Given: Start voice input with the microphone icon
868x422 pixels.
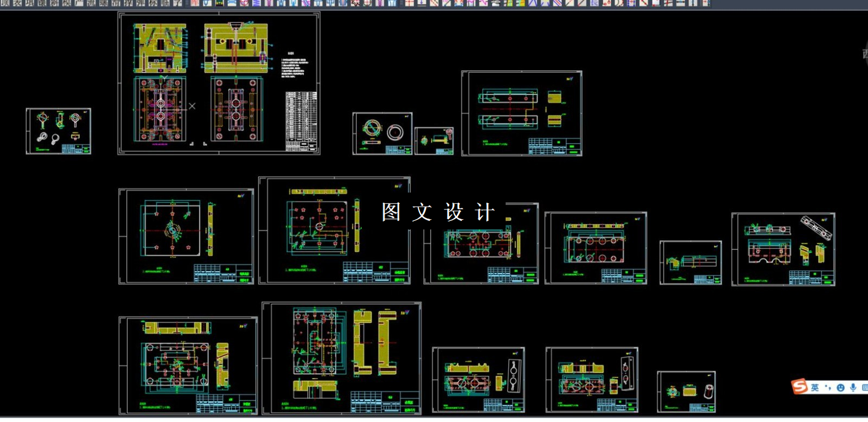Looking at the screenshot, I should (853, 387).
